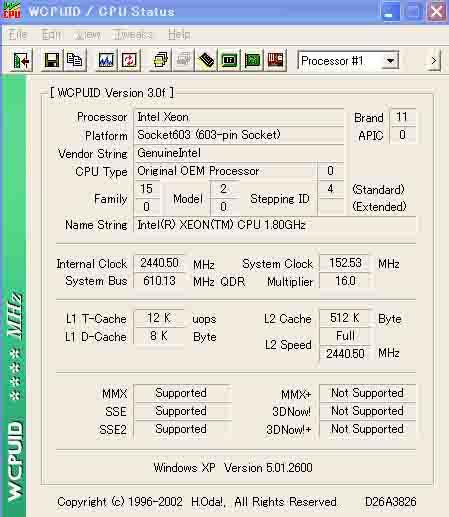Screen dimensions: 449x517
Task: Click the yellow stacked windows icon
Action: (160, 60)
